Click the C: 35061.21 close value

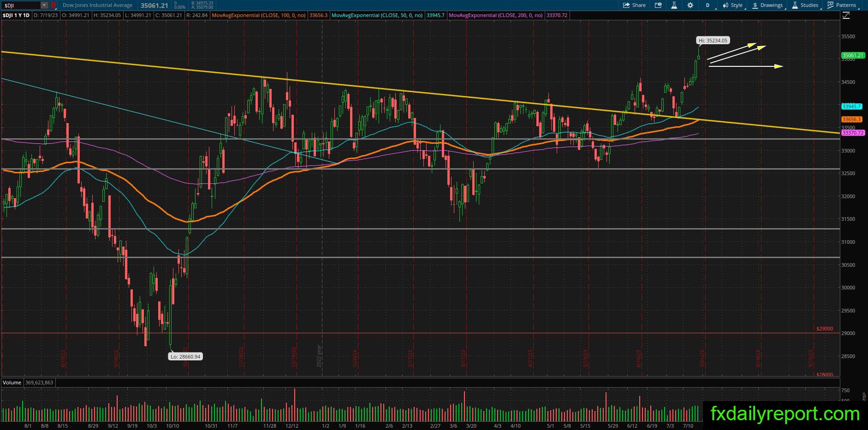point(168,15)
